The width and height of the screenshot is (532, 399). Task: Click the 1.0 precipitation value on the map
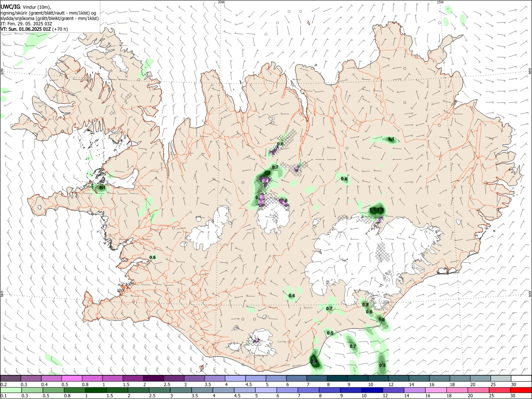point(382,320)
